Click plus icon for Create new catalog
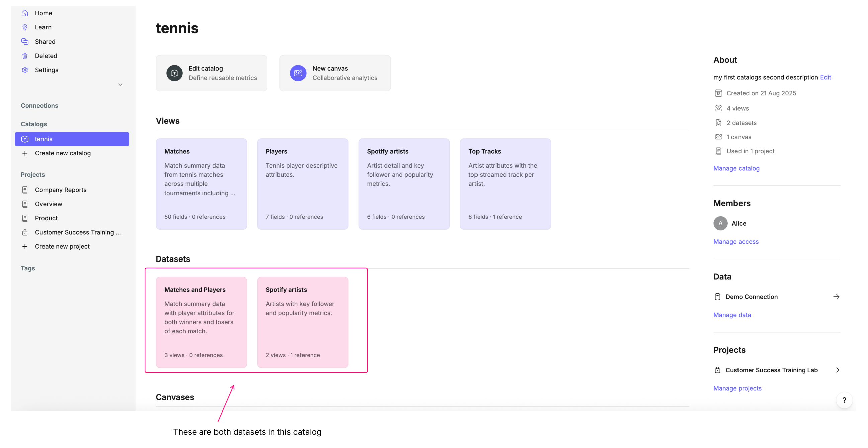Viewport: 868px width, 448px height. pos(25,153)
